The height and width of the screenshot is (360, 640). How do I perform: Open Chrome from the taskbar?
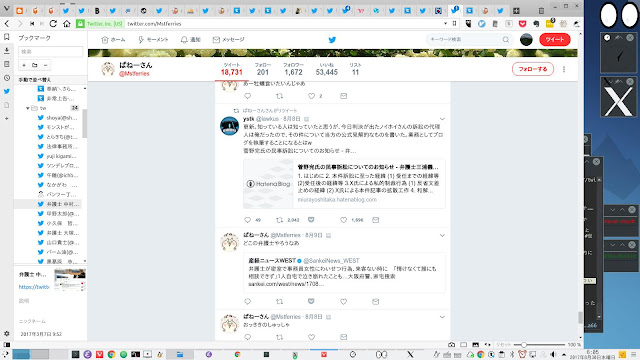click(111, 354)
